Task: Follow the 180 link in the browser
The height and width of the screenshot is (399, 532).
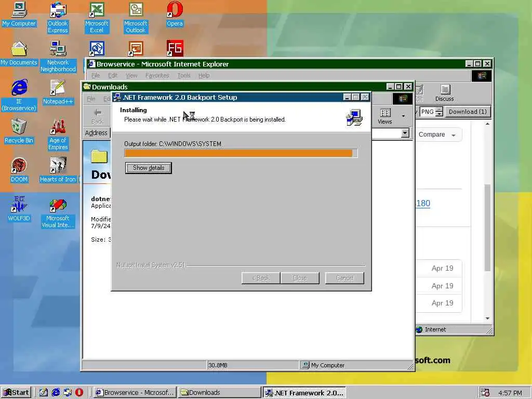Action: point(423,203)
